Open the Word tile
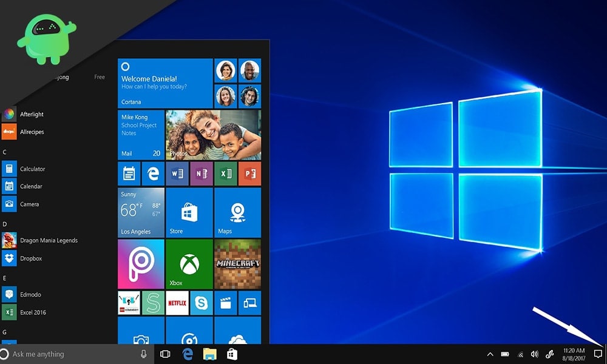Screen dimensions: 607x364 [x=177, y=174]
